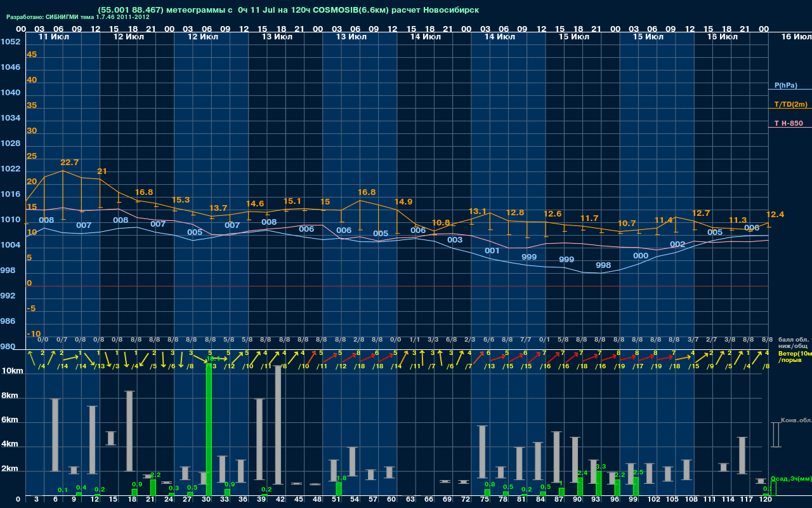The height and width of the screenshot is (508, 812).
Task: Click forecast hour 63 on bottom axis
Action: [410, 500]
